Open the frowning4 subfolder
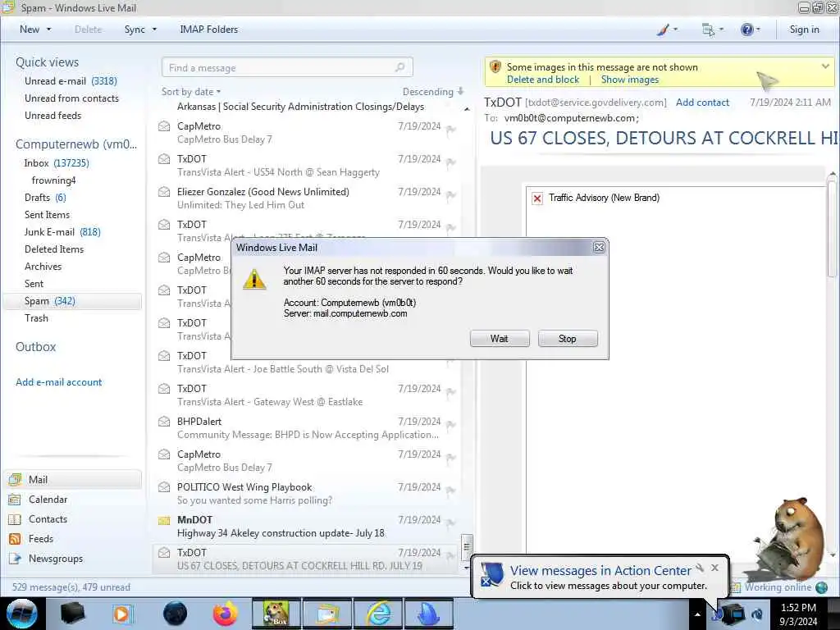The image size is (840, 630). pyautogui.click(x=53, y=180)
